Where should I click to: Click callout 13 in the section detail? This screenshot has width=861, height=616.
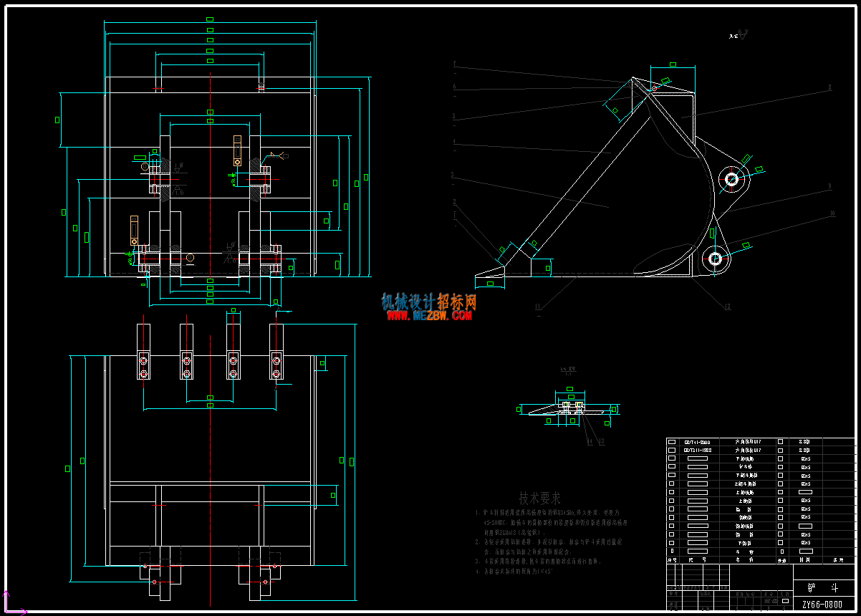click(x=602, y=443)
